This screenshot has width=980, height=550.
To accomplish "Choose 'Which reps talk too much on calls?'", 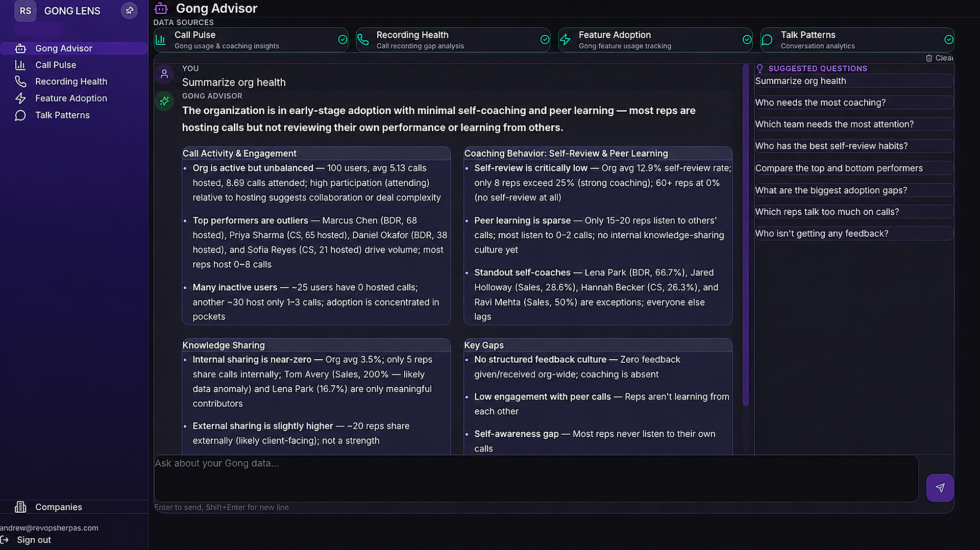I will pyautogui.click(x=854, y=212).
